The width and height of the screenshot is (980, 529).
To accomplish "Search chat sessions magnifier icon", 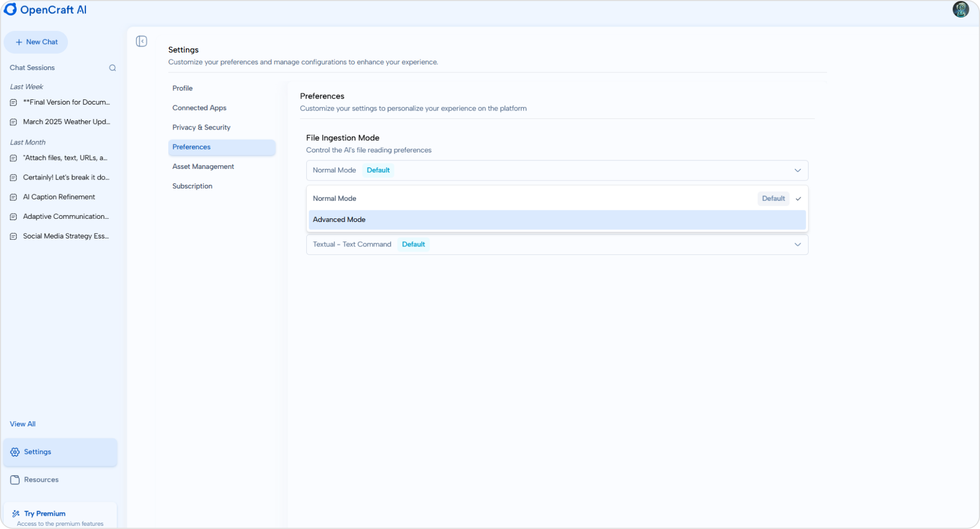I will 113,68.
